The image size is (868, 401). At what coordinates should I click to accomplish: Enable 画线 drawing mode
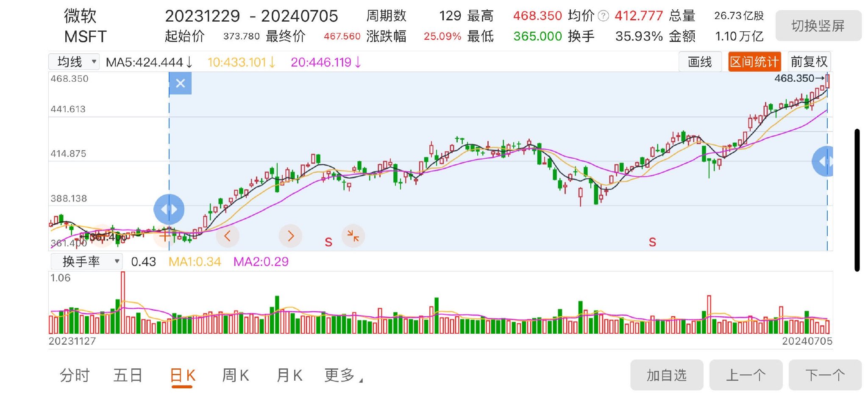click(x=700, y=61)
